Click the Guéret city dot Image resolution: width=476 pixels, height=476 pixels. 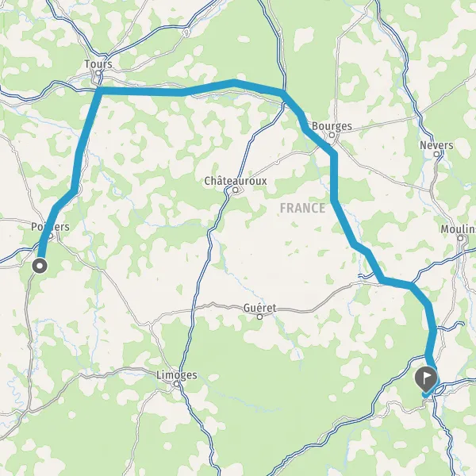pyautogui.click(x=260, y=317)
